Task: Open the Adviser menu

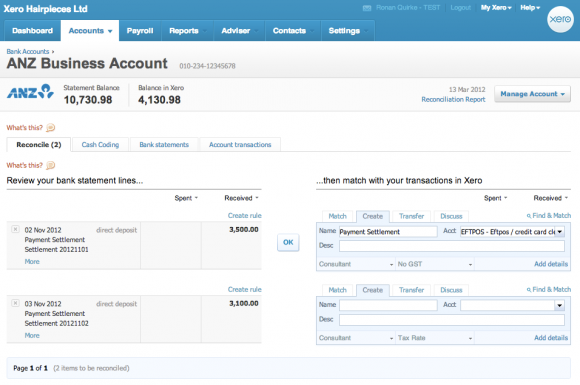Action: coord(239,31)
